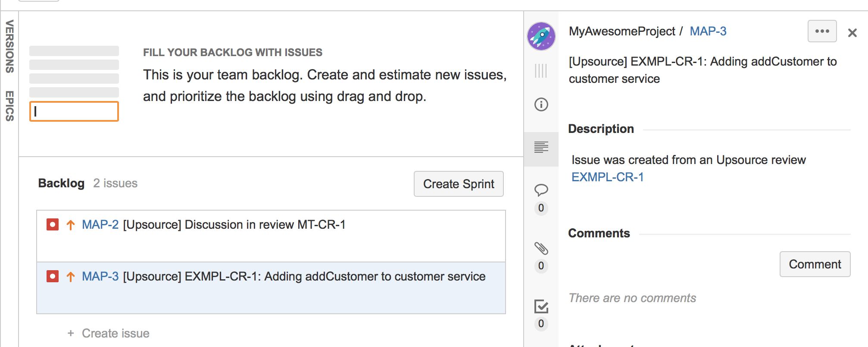This screenshot has width=868, height=347.
Task: Click the Comment button
Action: click(815, 264)
